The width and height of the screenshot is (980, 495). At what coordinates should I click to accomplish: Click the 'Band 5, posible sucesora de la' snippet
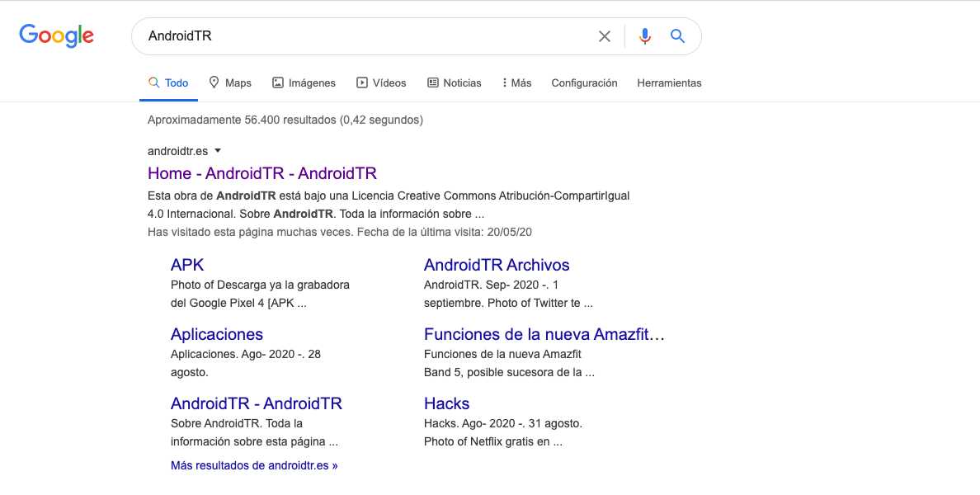pyautogui.click(x=509, y=373)
